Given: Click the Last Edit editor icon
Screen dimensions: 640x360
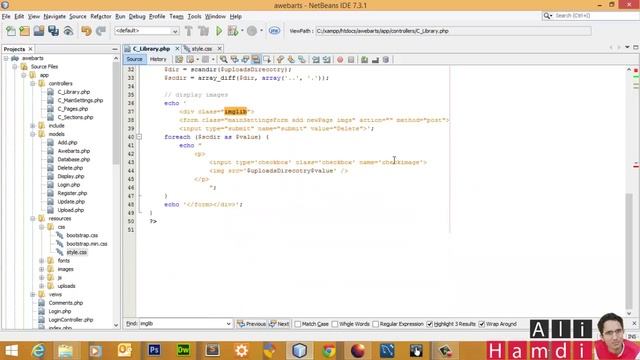Looking at the screenshot, I should coord(179,60).
